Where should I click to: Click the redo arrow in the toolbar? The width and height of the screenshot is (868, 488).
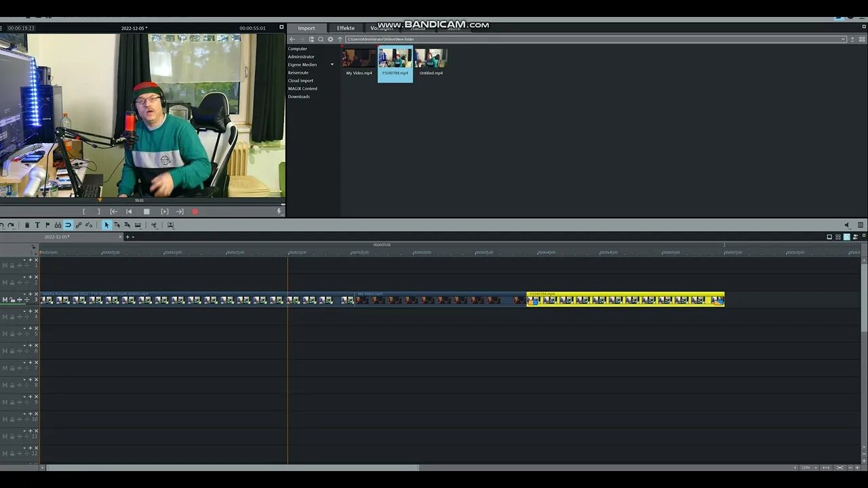[x=11, y=225]
